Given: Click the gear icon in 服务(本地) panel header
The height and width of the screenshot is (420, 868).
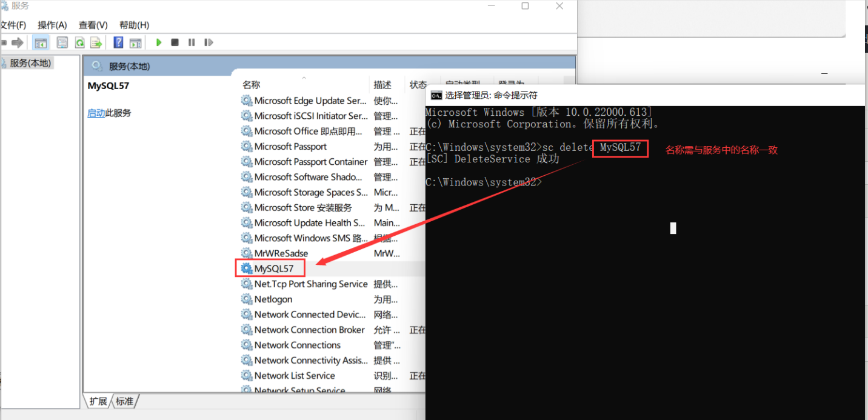Looking at the screenshot, I should pos(96,66).
